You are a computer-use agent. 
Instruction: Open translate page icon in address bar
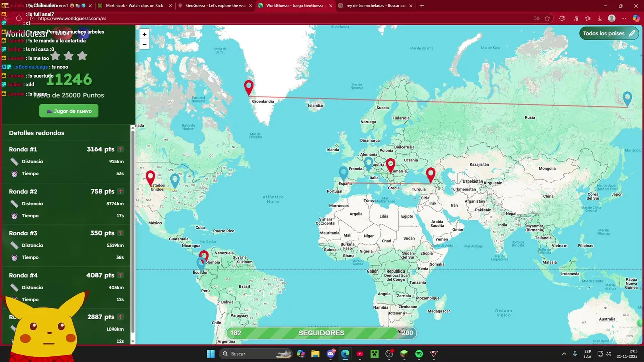(536, 18)
